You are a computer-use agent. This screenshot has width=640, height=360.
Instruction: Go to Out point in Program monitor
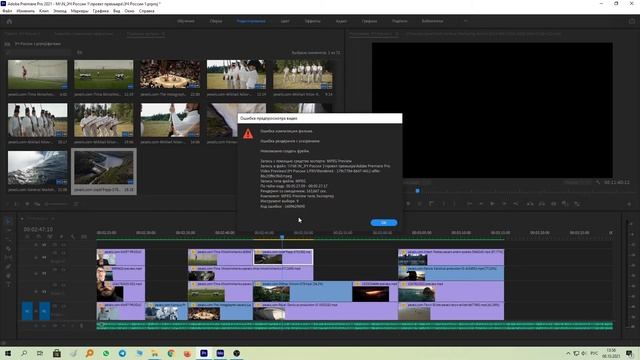pos(516,204)
